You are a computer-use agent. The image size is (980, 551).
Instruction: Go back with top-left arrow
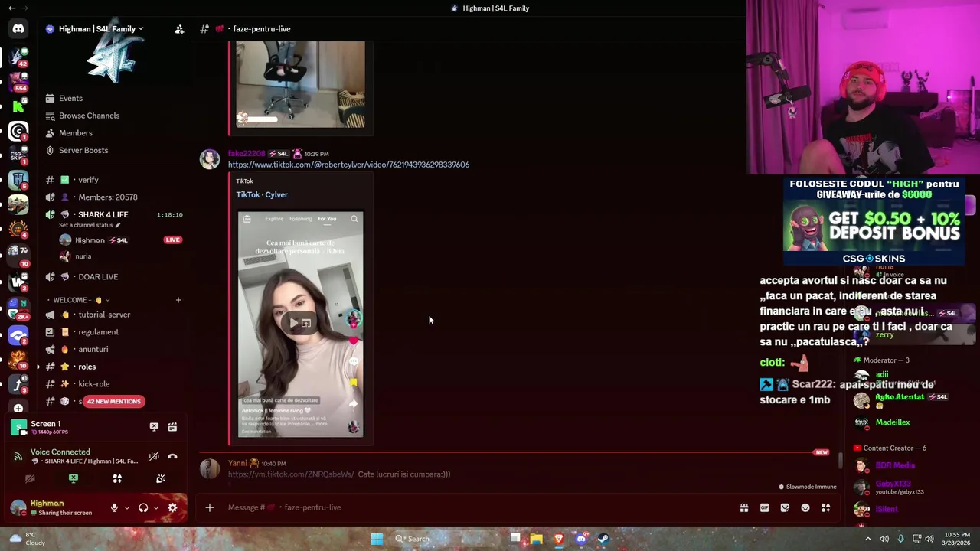coord(11,8)
